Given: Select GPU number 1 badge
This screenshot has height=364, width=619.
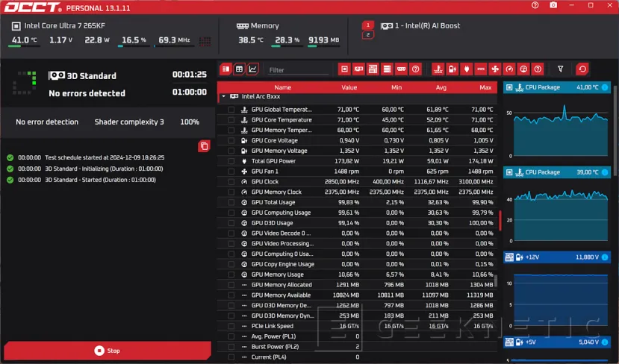Looking at the screenshot, I should (368, 25).
